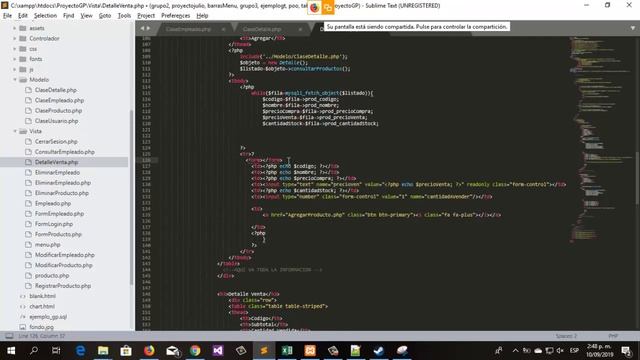Image resolution: width=640 pixels, height=360 pixels.
Task: Open chart.html in the sidebar
Action: (42, 306)
